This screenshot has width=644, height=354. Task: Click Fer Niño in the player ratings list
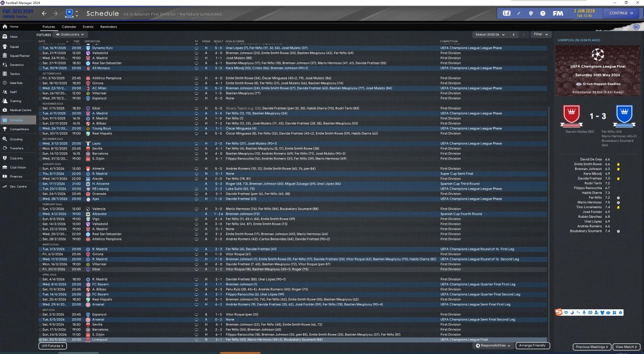595,198
